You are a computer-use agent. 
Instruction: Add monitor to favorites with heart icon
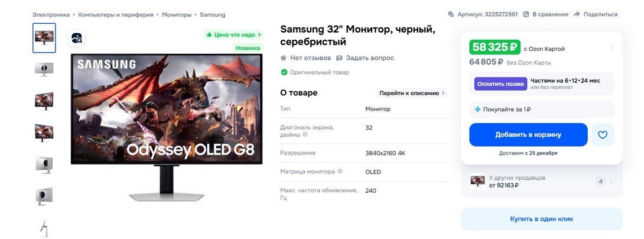[x=602, y=135]
